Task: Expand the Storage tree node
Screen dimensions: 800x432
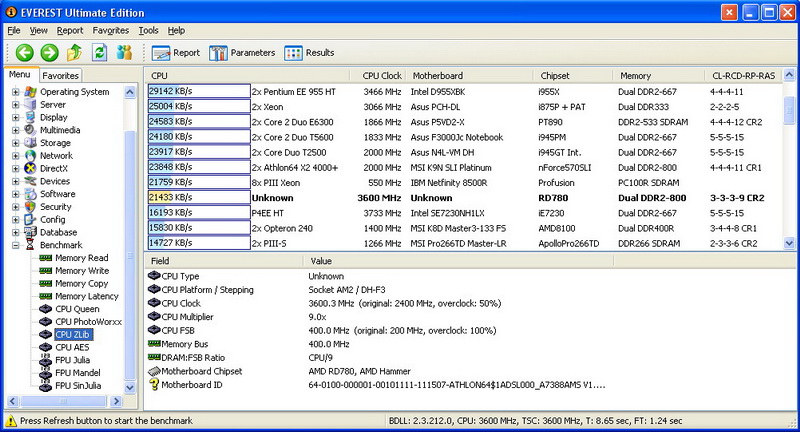Action: click(16, 143)
